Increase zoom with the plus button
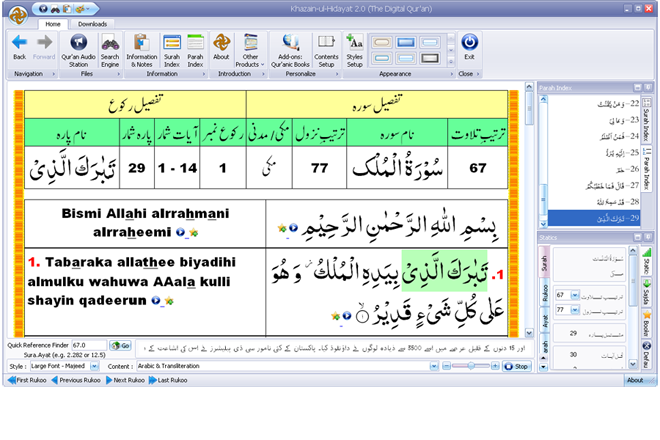Image resolution: width=660 pixels, height=440 pixels. 495,366
